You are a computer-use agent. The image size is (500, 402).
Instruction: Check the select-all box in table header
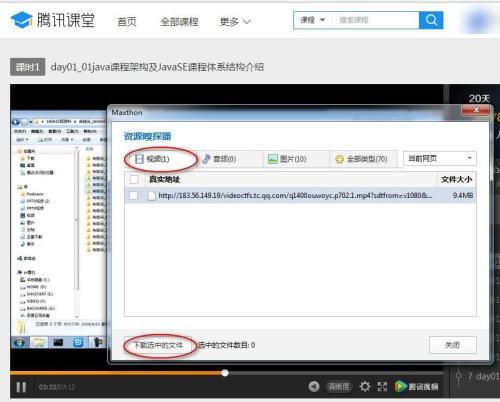point(134,180)
